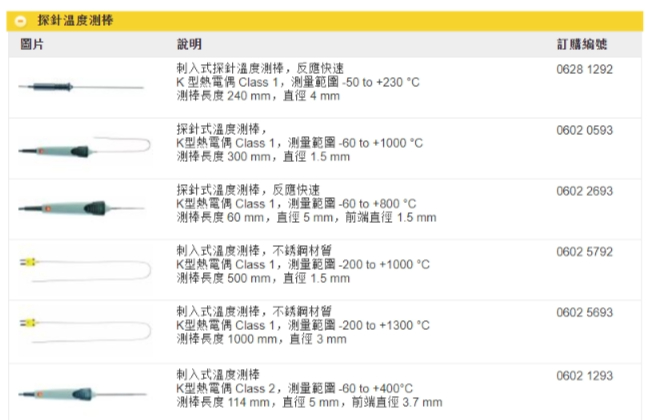Click the 訂購編號 column header
The height and width of the screenshot is (420, 653).
pyautogui.click(x=582, y=45)
